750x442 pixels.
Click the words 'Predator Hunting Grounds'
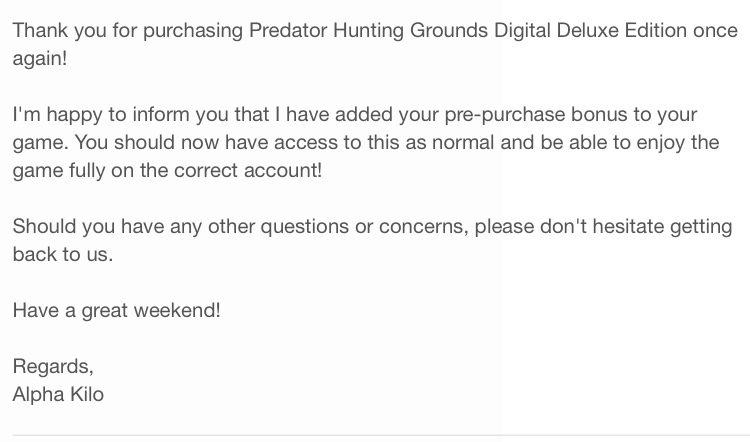point(368,31)
